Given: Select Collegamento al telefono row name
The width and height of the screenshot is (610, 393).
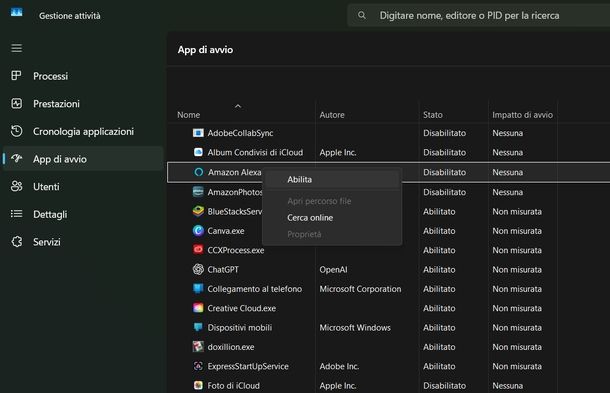Looking at the screenshot, I should coord(254,289).
